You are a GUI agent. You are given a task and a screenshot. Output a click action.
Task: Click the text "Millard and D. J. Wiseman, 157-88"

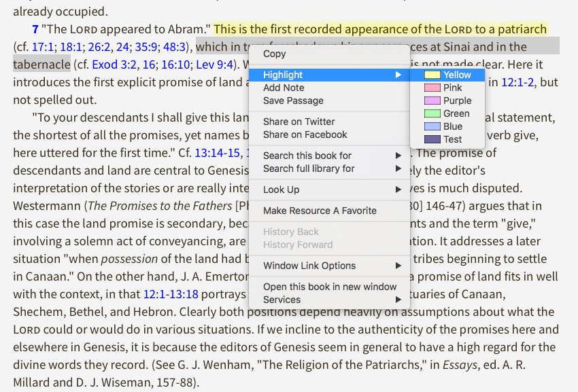(x=103, y=382)
